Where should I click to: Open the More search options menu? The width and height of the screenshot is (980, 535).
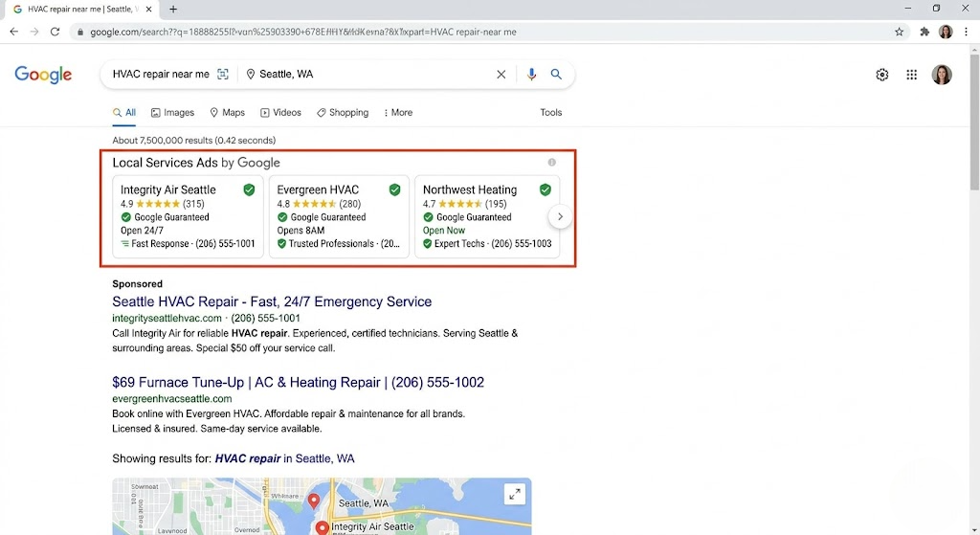pyautogui.click(x=398, y=113)
